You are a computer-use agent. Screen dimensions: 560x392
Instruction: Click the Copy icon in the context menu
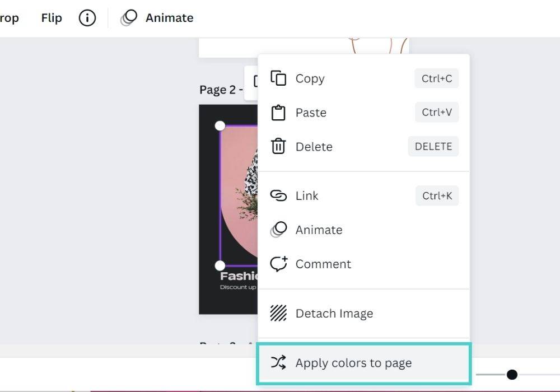point(278,78)
